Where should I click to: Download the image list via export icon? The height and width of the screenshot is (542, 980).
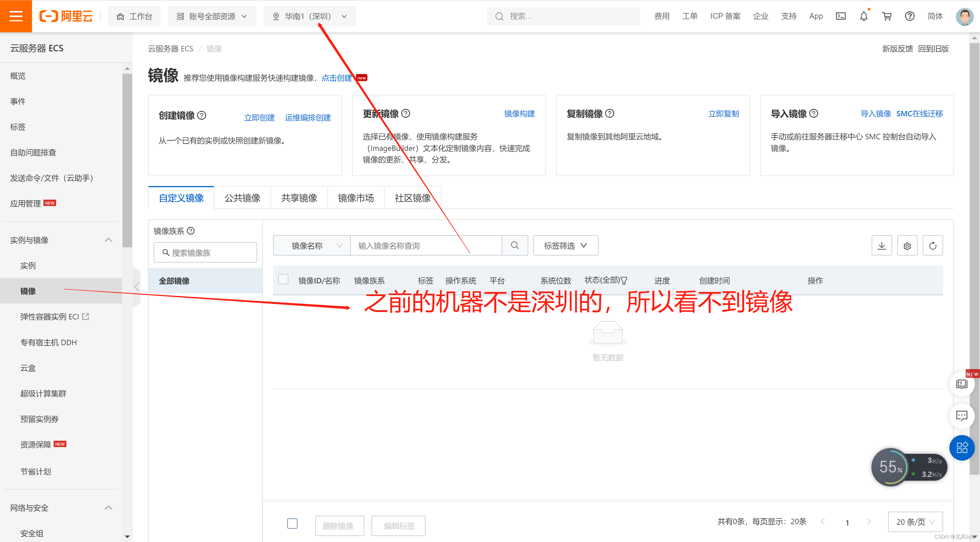[x=882, y=246]
